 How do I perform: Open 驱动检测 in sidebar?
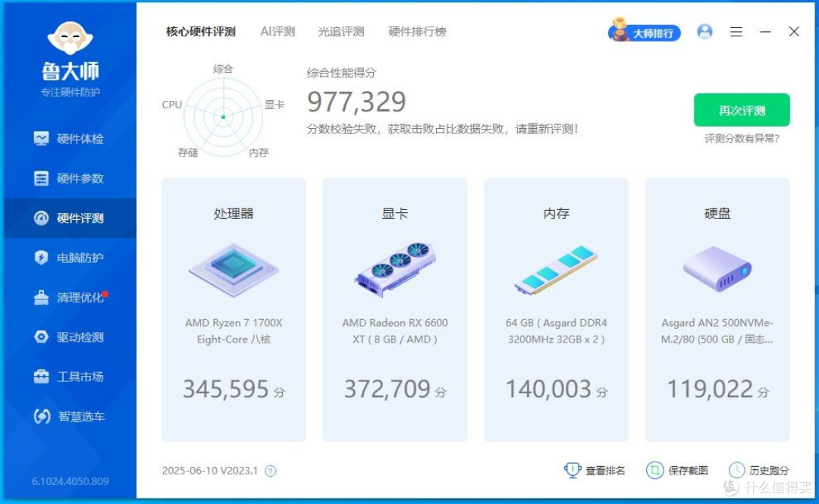tap(70, 337)
